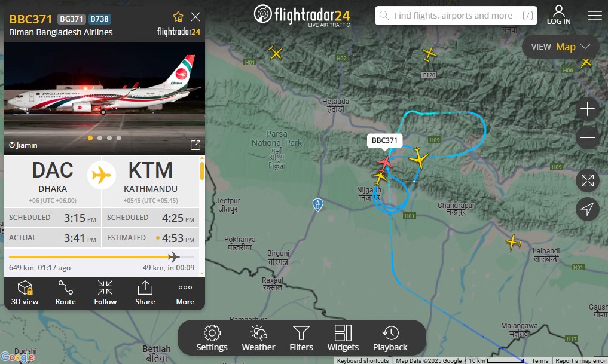The width and height of the screenshot is (608, 364).
Task: Open the hamburger main menu
Action: pos(594,16)
